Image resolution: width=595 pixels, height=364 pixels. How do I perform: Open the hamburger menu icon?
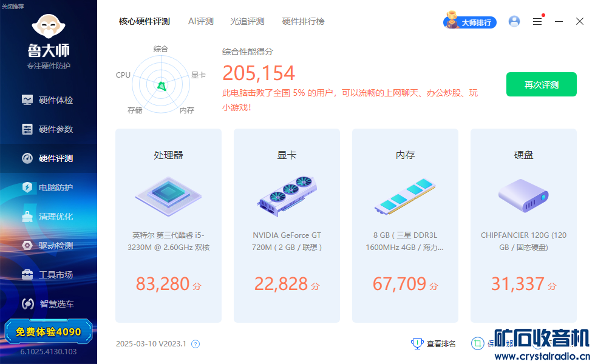point(537,22)
